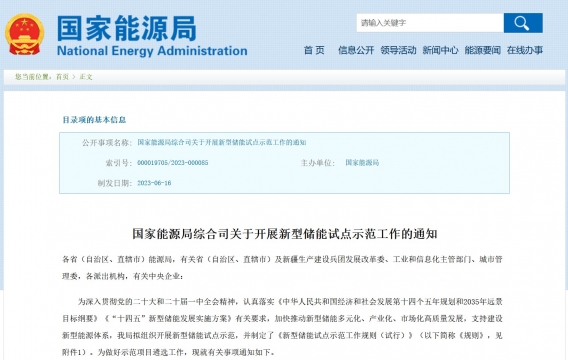Click the 主办单位 label
This screenshot has width=568, height=360.
[318, 163]
